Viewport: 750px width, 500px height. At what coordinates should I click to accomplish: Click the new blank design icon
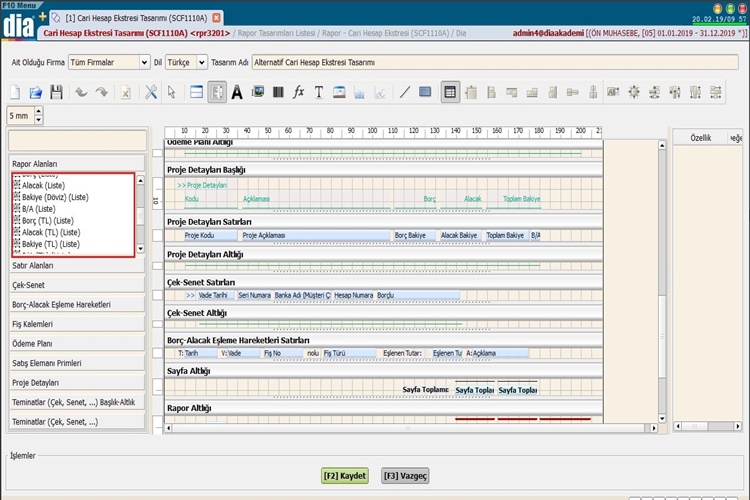(15, 92)
